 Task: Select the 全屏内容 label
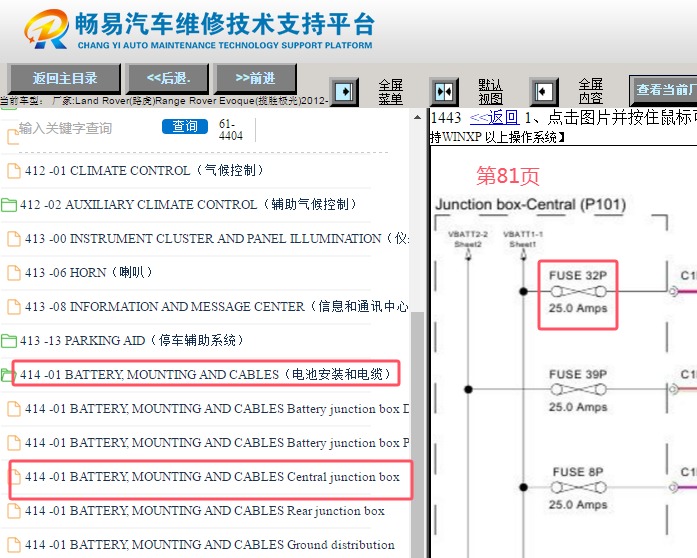(x=591, y=91)
